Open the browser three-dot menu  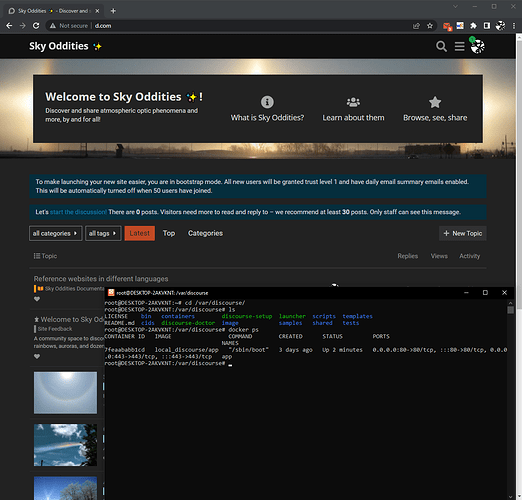point(514,26)
